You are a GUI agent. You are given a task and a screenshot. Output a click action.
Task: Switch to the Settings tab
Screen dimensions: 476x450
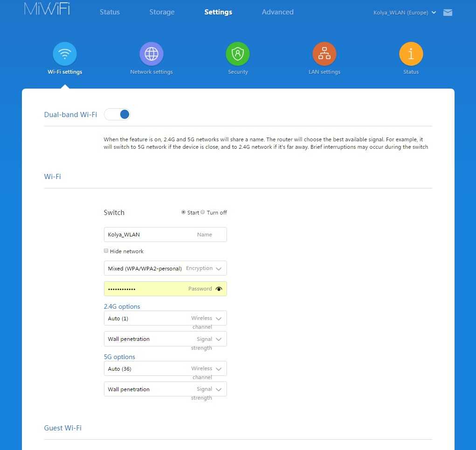pyautogui.click(x=218, y=12)
